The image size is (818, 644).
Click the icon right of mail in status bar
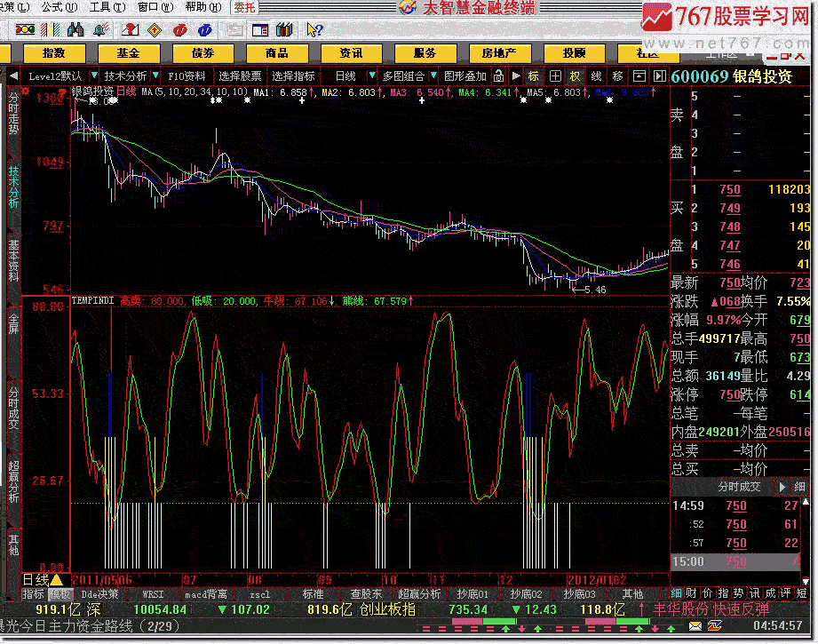point(715,625)
